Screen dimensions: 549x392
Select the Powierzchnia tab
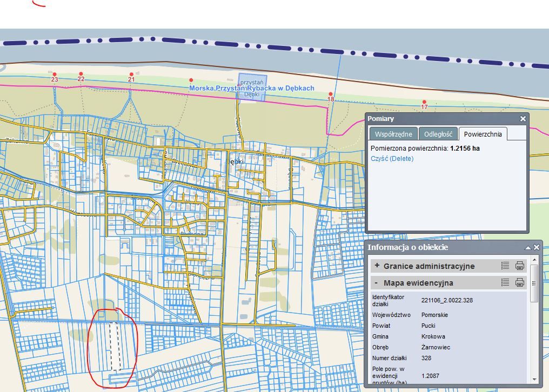[x=483, y=134]
